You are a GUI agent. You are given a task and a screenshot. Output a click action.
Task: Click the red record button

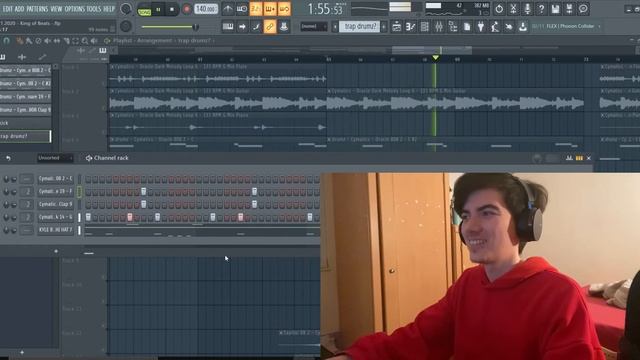tap(187, 9)
